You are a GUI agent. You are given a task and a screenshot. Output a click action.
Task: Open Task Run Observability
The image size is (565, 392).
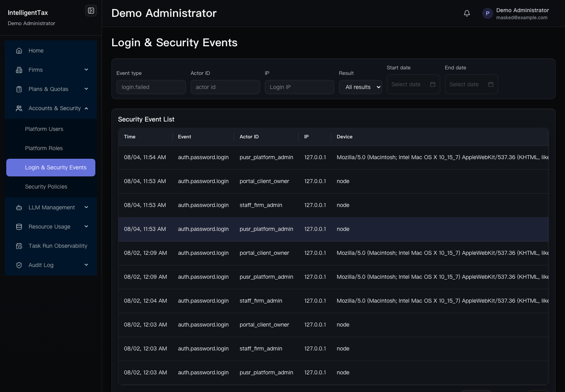[x=51, y=246]
